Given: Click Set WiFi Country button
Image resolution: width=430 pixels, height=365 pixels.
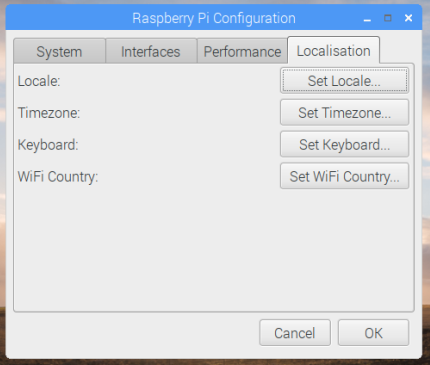Looking at the screenshot, I should point(344,176).
